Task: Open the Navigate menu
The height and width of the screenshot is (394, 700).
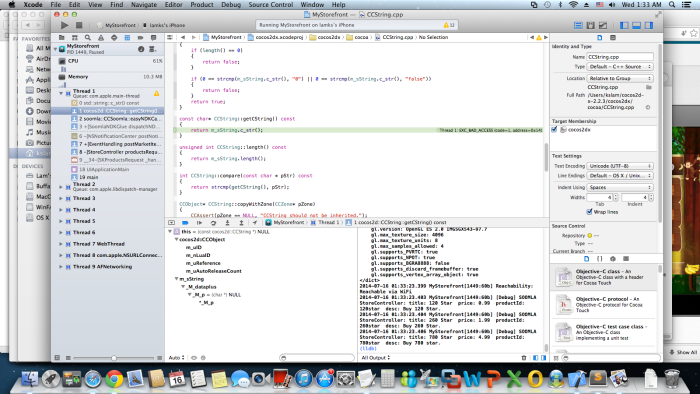Action: 144,4
